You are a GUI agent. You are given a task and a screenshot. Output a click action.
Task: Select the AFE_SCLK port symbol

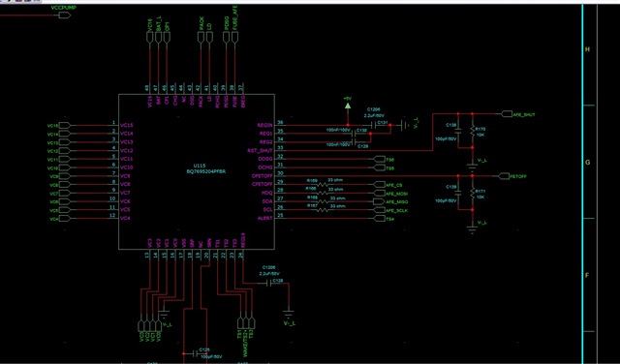pos(380,210)
